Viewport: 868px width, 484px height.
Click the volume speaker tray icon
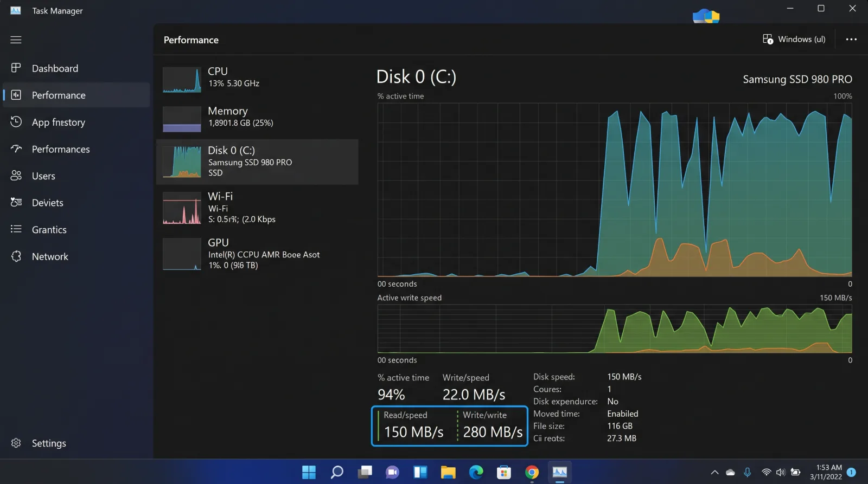[781, 473]
